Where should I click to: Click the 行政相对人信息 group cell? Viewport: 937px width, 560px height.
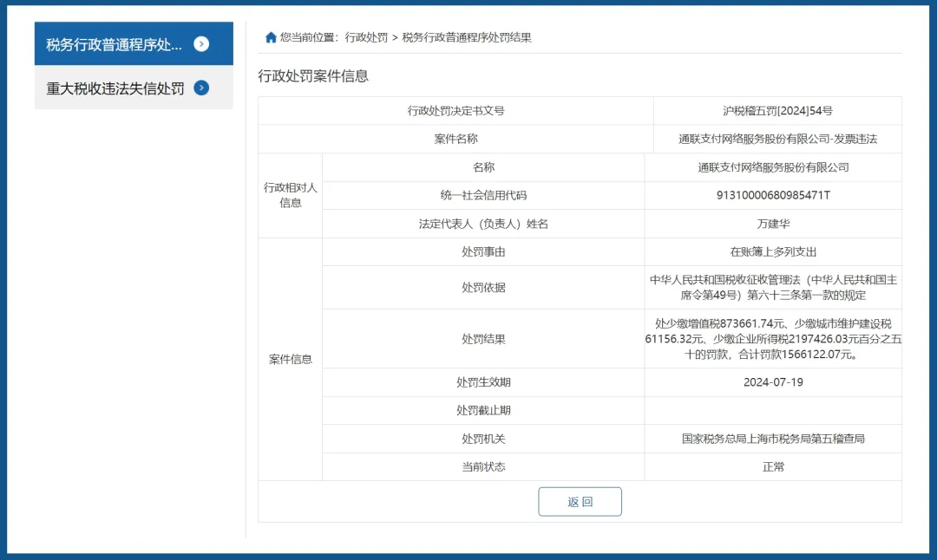pyautogui.click(x=291, y=195)
